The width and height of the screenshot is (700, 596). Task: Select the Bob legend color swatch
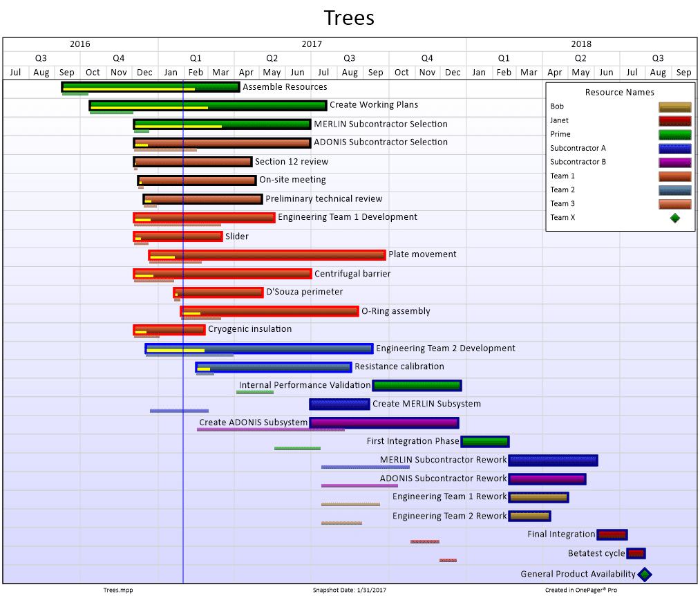(674, 107)
